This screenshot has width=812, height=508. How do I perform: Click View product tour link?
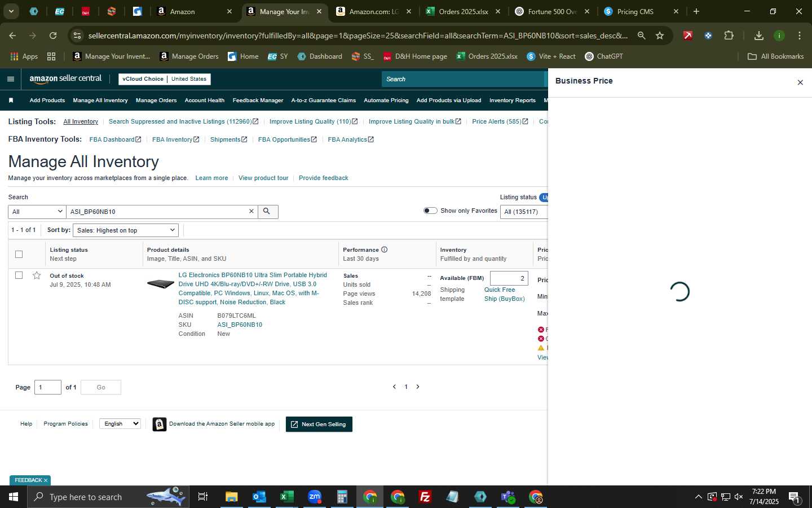point(263,178)
